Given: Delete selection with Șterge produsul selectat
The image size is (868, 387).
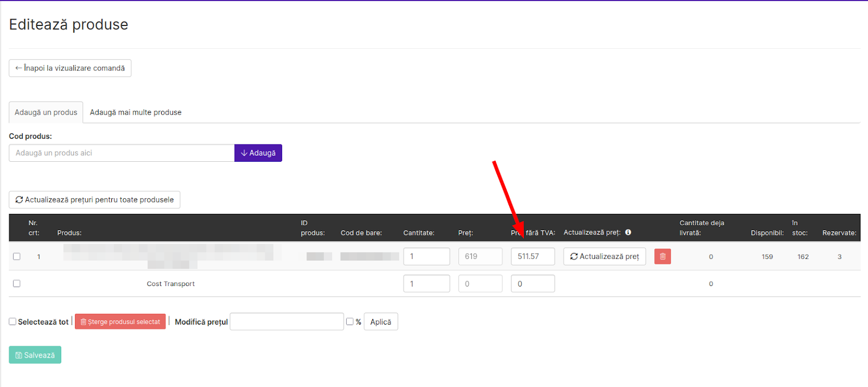Looking at the screenshot, I should click(120, 322).
